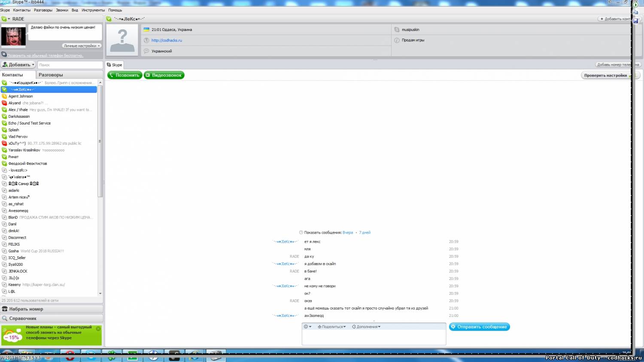This screenshot has height=362, width=644.
Task: Click the speech bubble icon beside 'Украинский'
Action: (146, 51)
